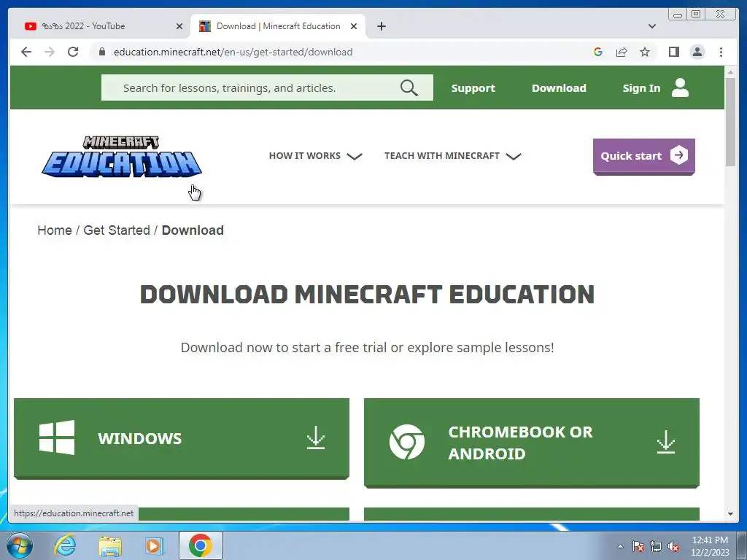Click the scrollbar down arrow
The width and height of the screenshot is (747, 560).
[730, 514]
